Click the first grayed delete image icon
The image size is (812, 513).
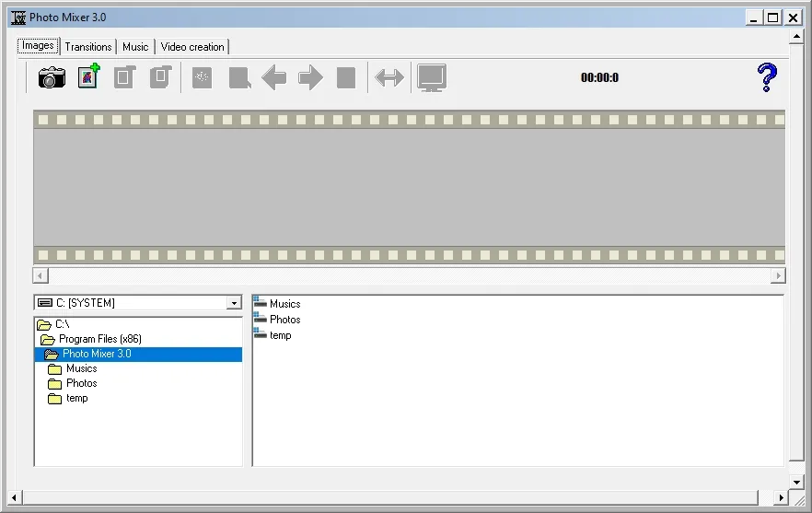[124, 77]
